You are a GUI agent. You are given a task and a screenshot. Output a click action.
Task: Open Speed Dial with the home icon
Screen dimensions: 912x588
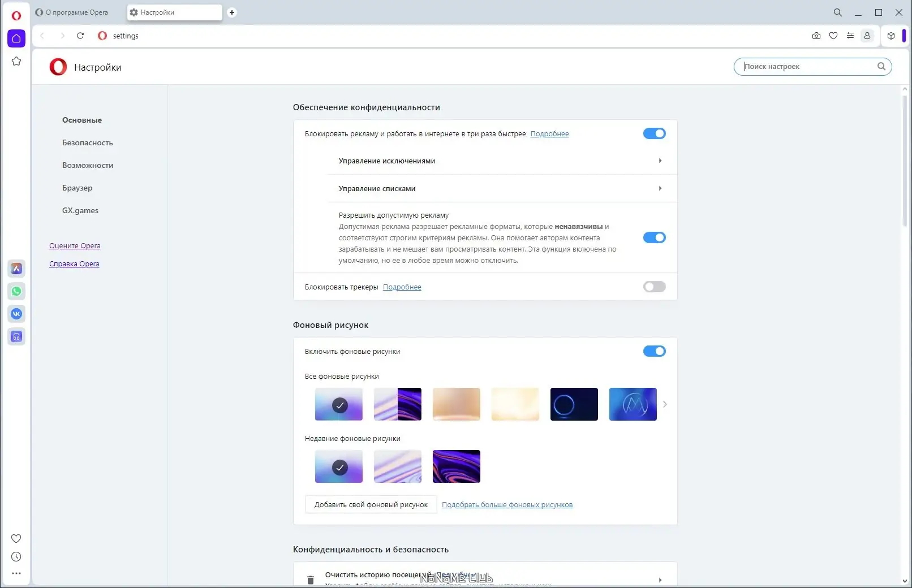[16, 38]
